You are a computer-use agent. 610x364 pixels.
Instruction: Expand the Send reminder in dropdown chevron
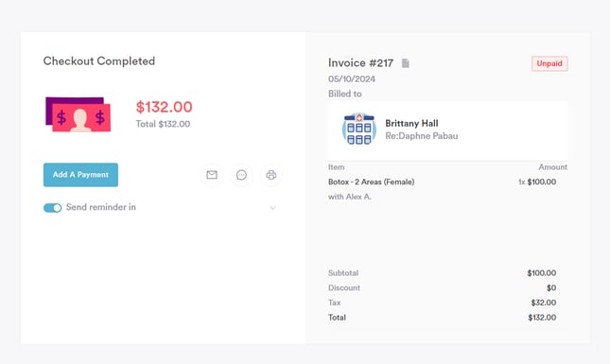pos(272,208)
